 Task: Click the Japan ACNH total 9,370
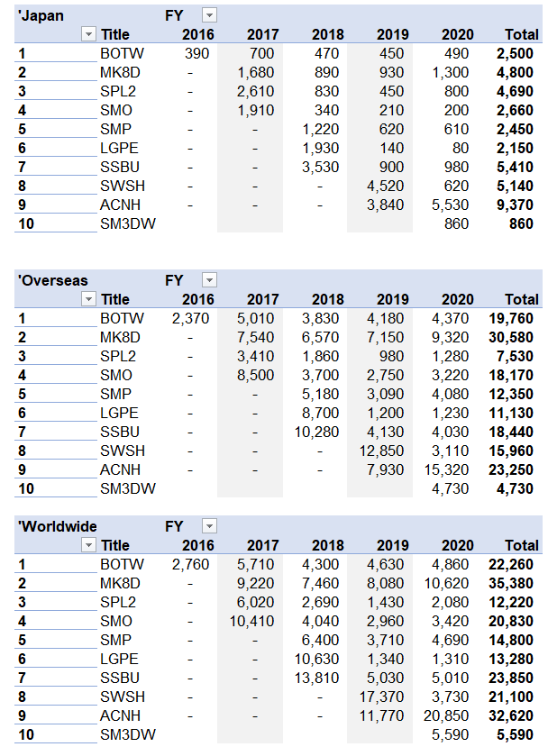[x=515, y=205]
